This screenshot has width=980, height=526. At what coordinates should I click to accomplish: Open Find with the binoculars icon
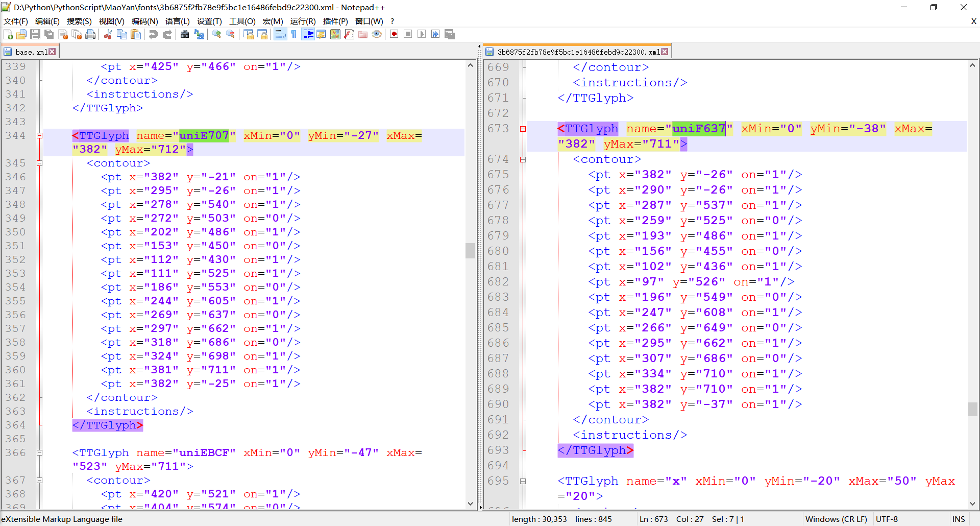185,35
